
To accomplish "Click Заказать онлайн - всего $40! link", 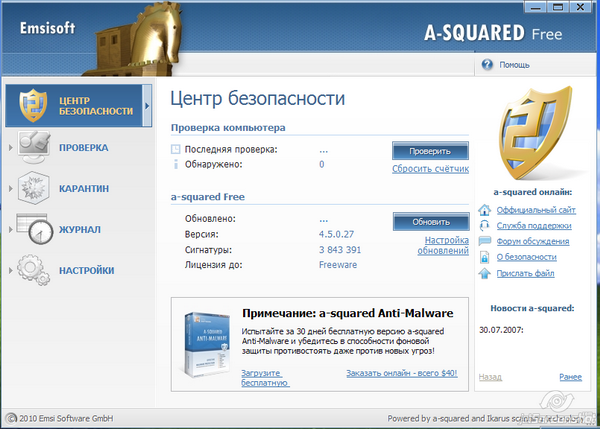I will point(402,373).
